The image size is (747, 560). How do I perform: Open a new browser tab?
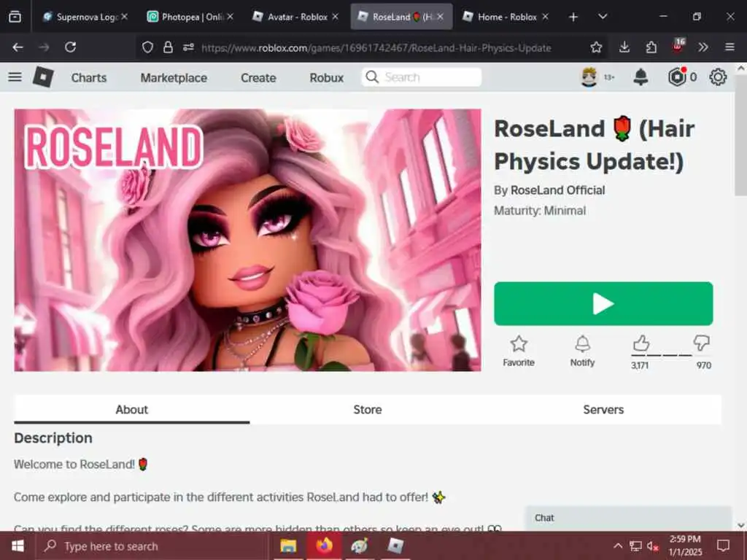click(573, 17)
